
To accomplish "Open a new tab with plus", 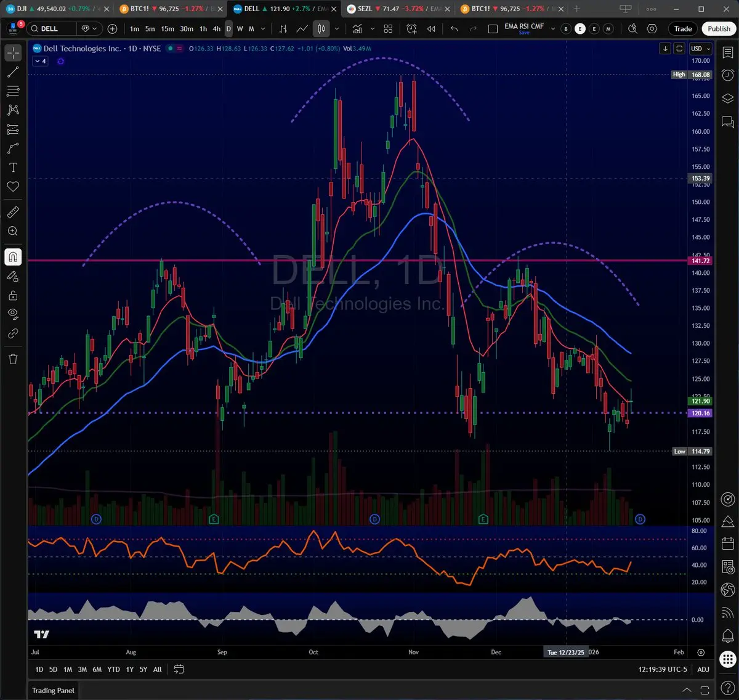I will pyautogui.click(x=577, y=9).
